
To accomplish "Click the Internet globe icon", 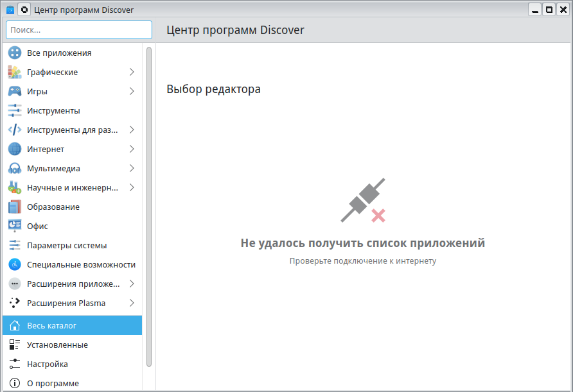I will click(15, 149).
